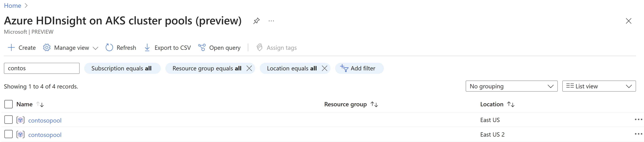Open query for this resource list
644x142 pixels.
(x=219, y=48)
